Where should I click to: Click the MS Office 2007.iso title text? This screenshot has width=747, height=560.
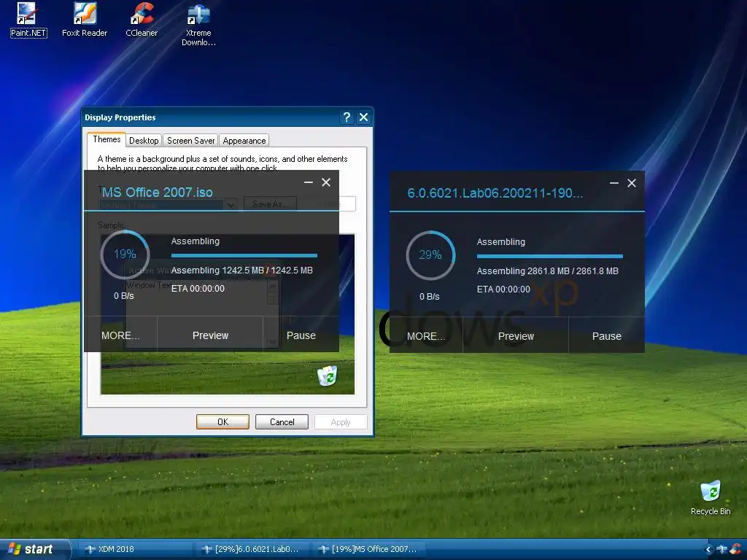point(158,192)
